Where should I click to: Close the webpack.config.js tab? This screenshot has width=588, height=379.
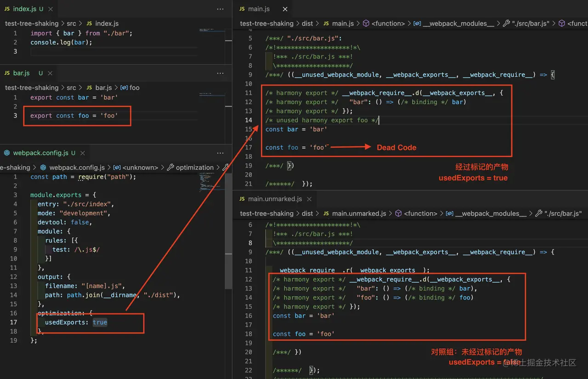tap(83, 153)
